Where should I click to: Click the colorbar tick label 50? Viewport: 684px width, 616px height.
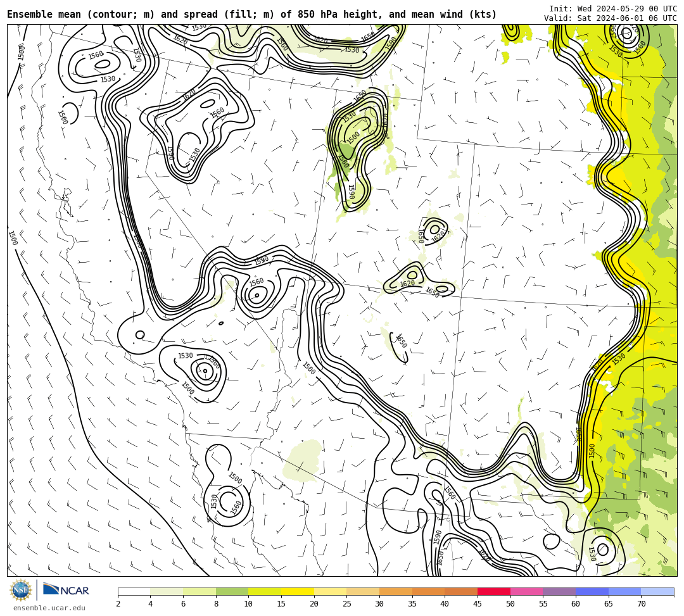coord(510,604)
